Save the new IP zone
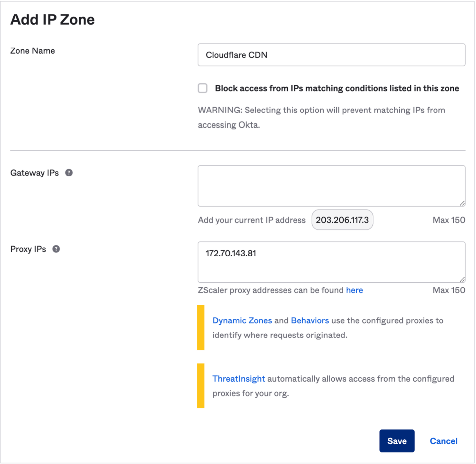This screenshot has height=464, width=476. point(397,441)
